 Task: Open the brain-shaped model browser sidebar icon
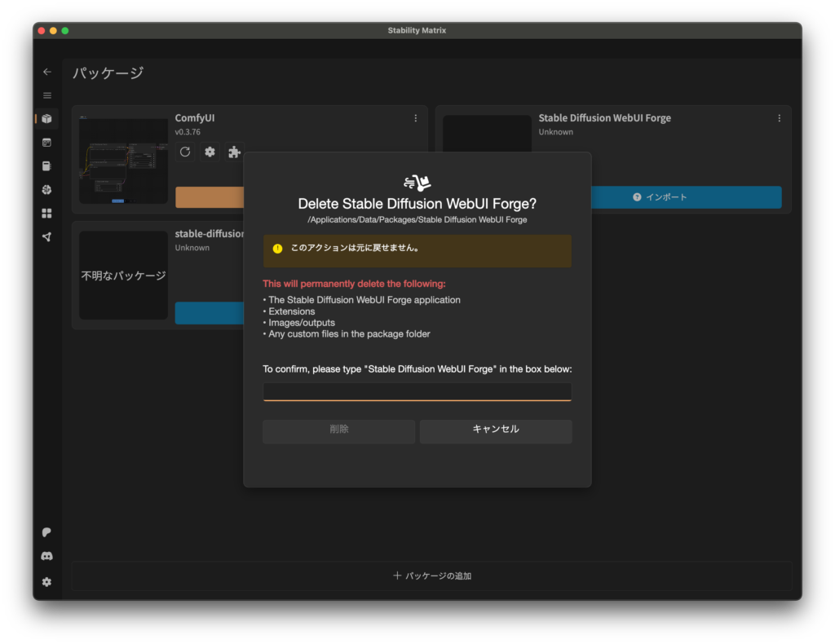(x=46, y=190)
